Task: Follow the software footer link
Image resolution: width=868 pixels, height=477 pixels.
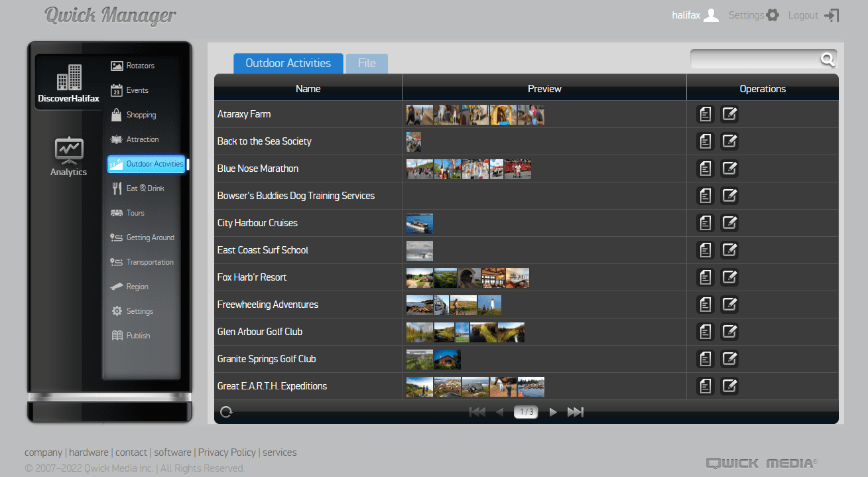Action: (x=172, y=452)
